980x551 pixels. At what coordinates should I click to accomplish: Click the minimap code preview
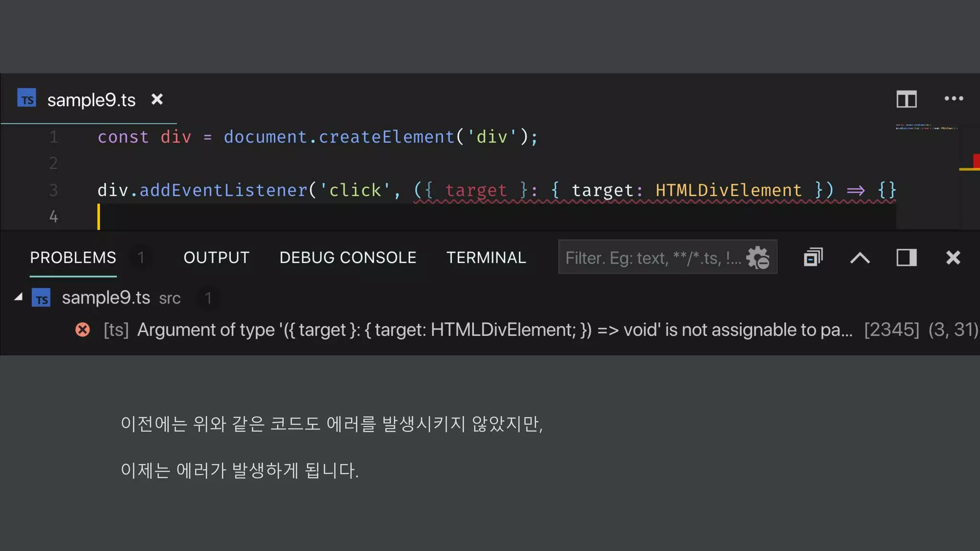click(927, 127)
